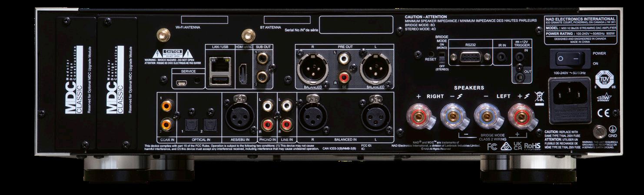The image size is (644, 195).
Task: Click the GND grounding screw terminal
Action: click(601, 132)
